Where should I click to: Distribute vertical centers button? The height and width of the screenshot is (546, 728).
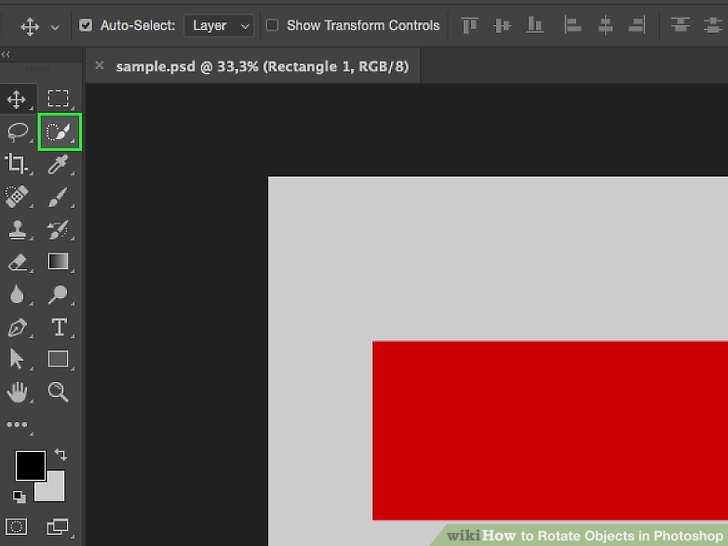click(x=713, y=25)
